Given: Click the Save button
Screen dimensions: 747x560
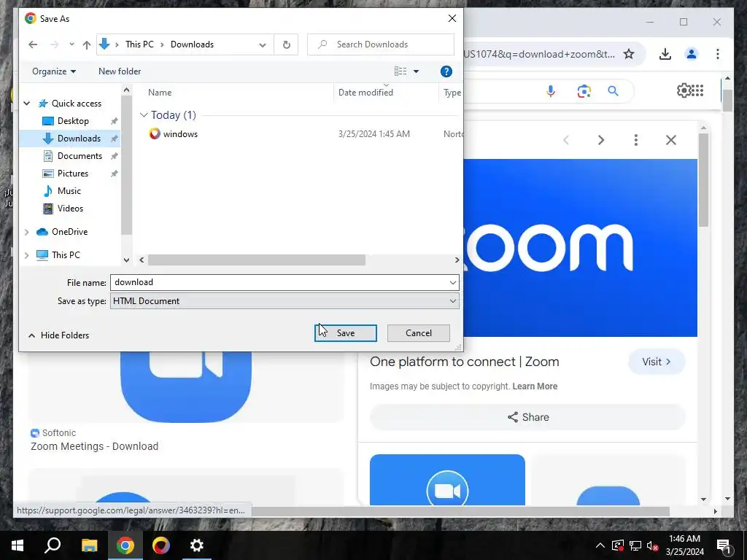Looking at the screenshot, I should 345,333.
